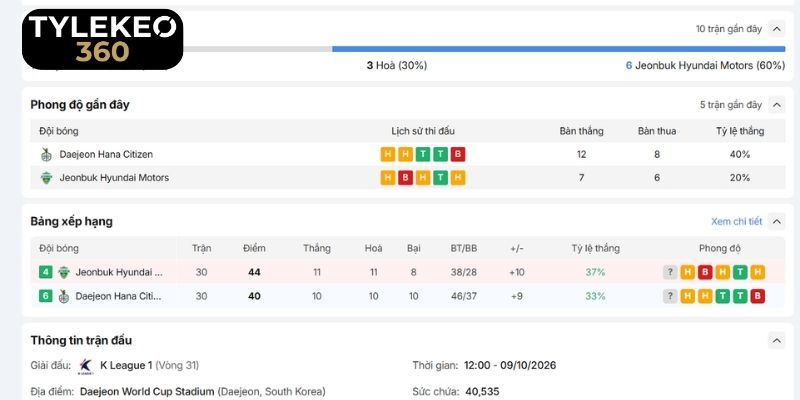Click Bàn thắng column header
Screen dimensions: 800x400
tap(582, 132)
